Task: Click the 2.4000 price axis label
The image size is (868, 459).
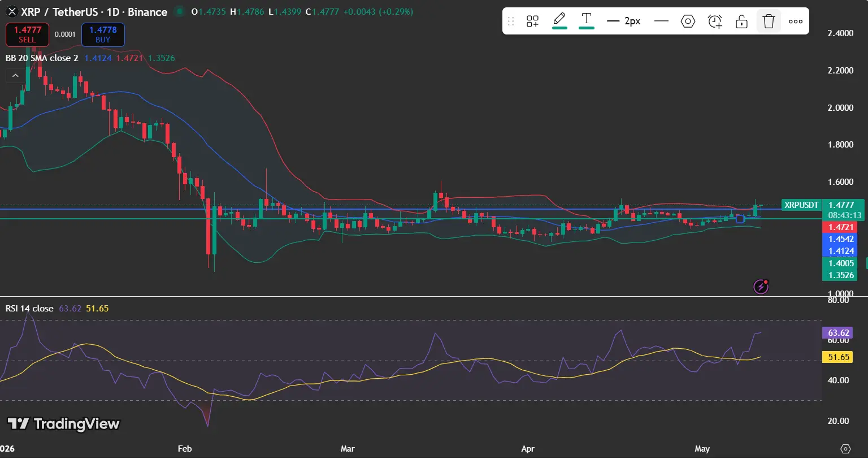Action: (x=840, y=33)
